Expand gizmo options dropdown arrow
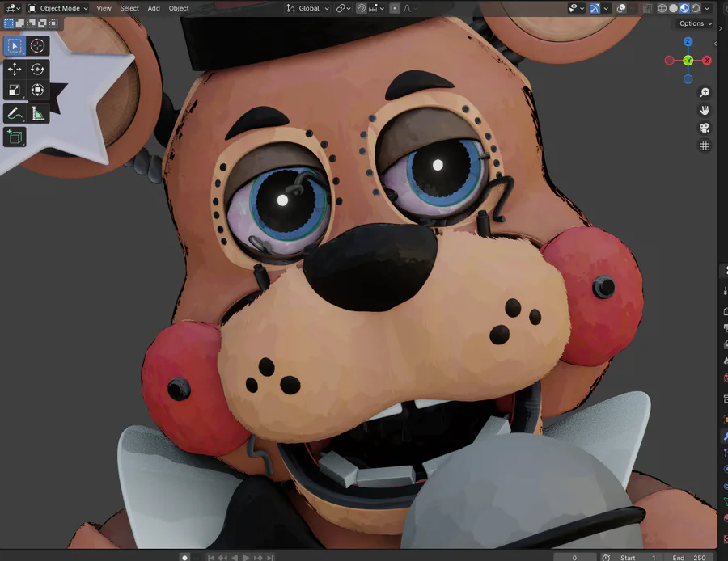 (606, 8)
